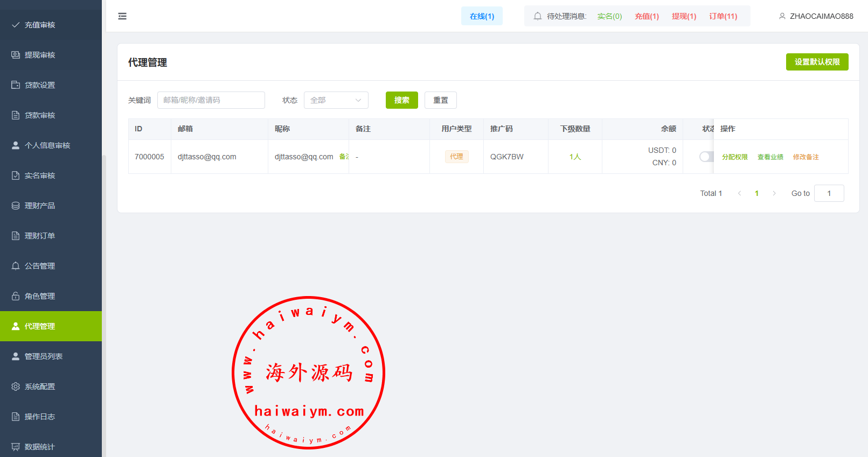The image size is (868, 457).
Task: Go to the next page arrow
Action: (x=774, y=193)
